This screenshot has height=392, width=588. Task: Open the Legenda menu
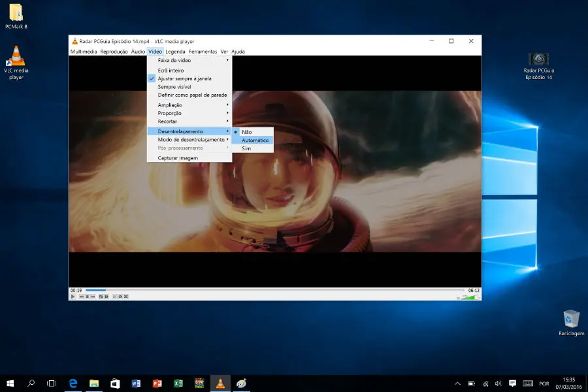(175, 52)
